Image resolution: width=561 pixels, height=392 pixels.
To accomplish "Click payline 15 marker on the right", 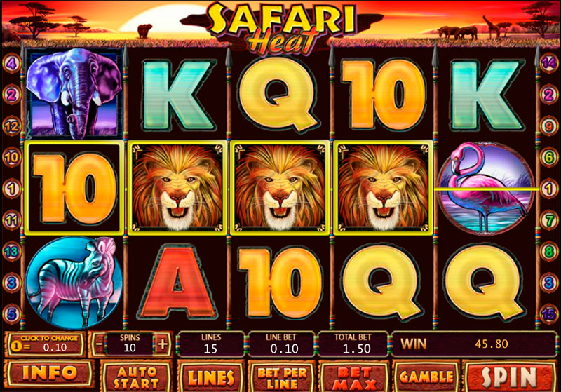I will 549,314.
